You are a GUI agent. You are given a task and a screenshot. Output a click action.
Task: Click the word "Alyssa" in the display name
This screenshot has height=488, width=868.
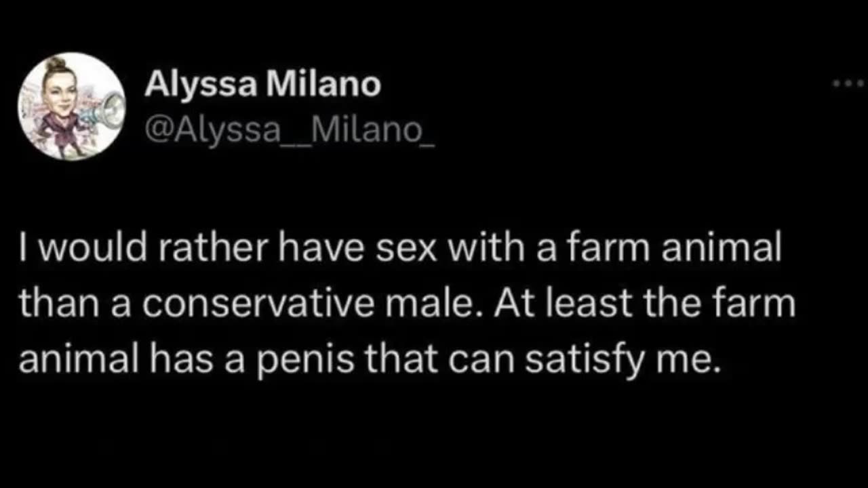pyautogui.click(x=200, y=85)
